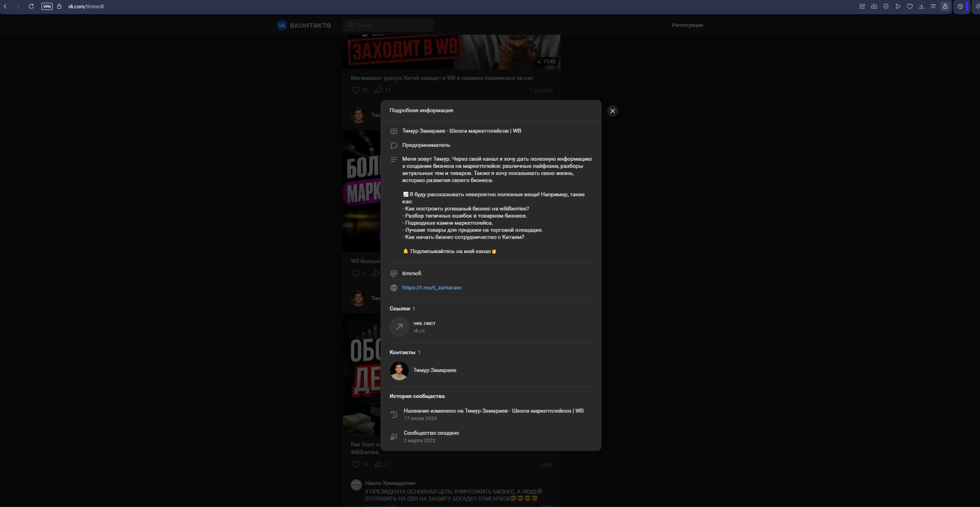Click the 'Контакты' section heading
The height and width of the screenshot is (507, 980).
402,353
